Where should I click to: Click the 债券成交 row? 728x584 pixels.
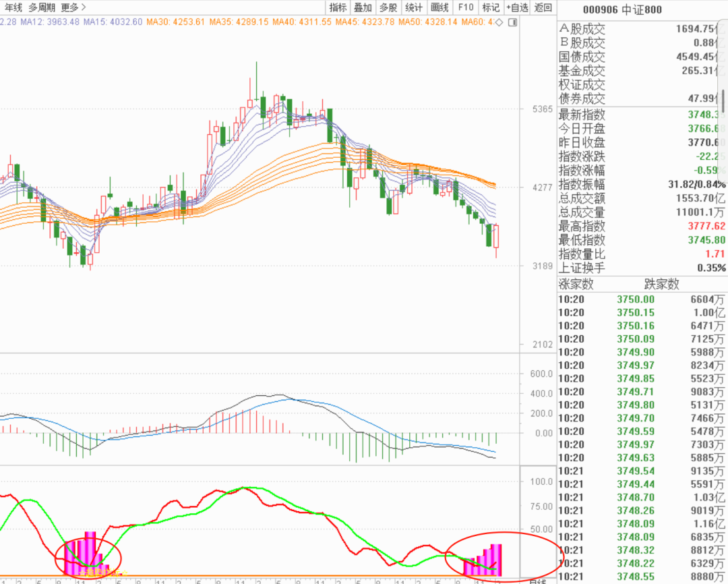tap(642, 98)
